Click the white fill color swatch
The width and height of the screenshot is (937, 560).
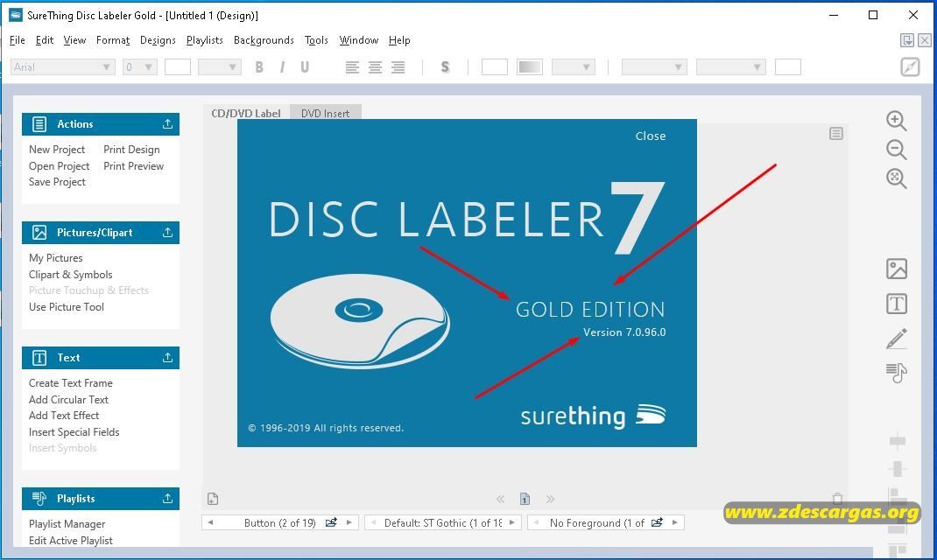click(x=494, y=66)
